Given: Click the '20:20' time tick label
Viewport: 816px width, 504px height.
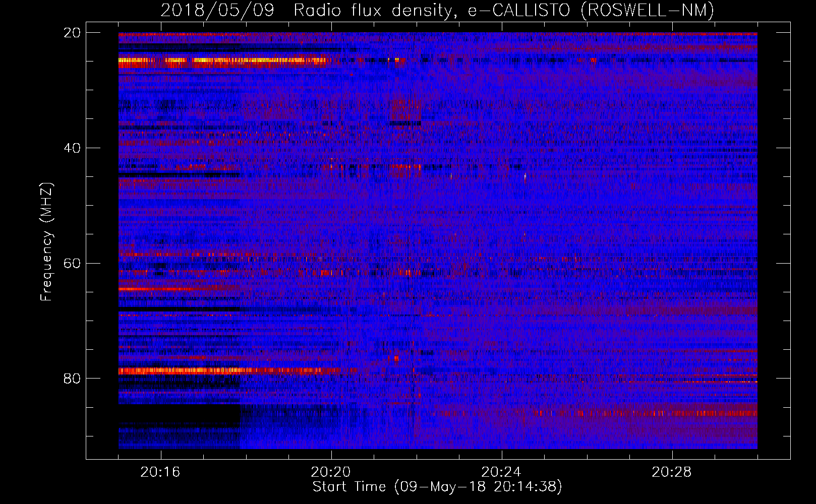Looking at the screenshot, I should [331, 472].
